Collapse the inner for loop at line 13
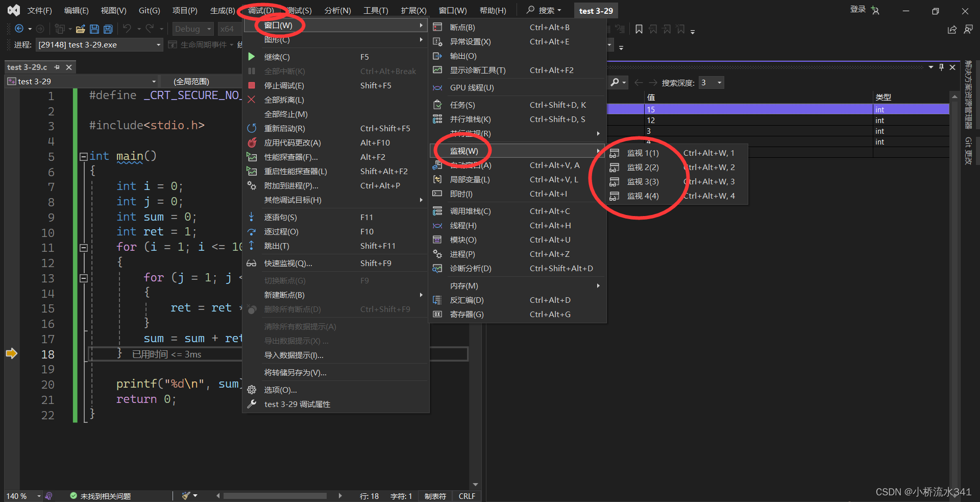The height and width of the screenshot is (502, 980). 84,278
